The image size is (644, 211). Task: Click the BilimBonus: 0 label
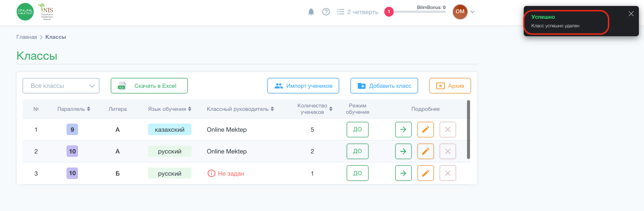[431, 7]
